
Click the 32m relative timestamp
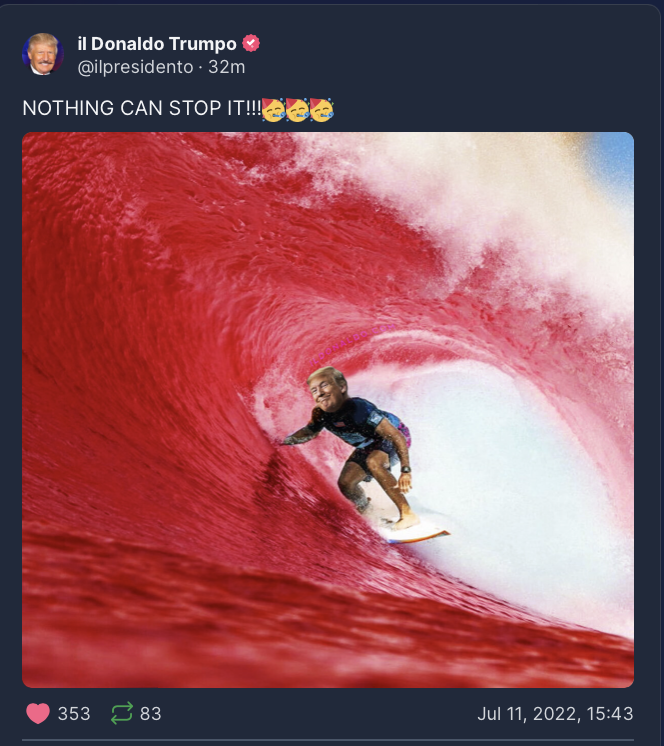[226, 67]
